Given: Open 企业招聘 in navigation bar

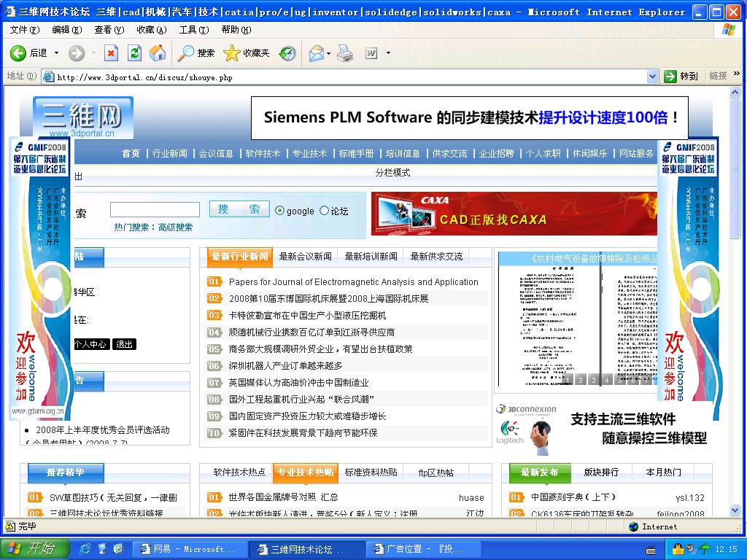Looking at the screenshot, I should click(496, 153).
